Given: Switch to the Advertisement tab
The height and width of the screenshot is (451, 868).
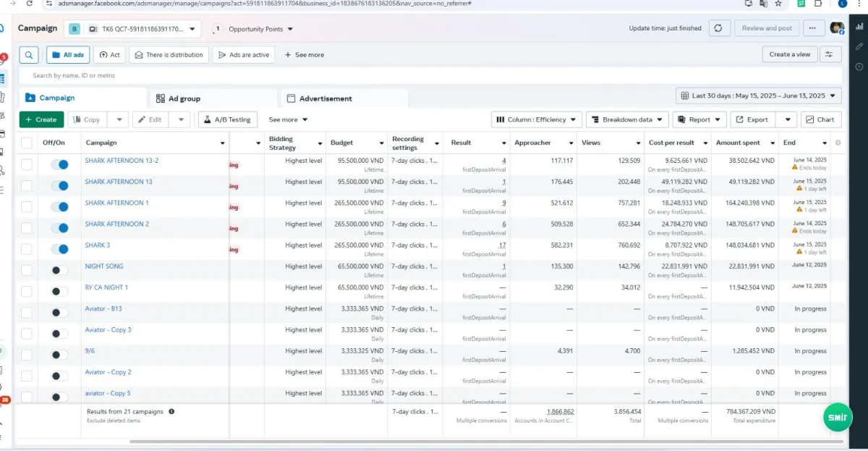Looking at the screenshot, I should click(x=325, y=98).
